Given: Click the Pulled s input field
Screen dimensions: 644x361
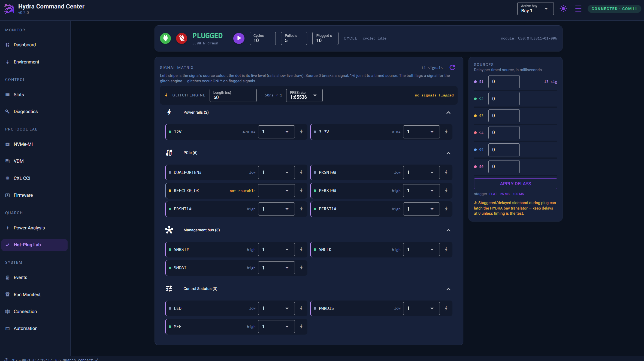Looking at the screenshot, I should tap(294, 38).
